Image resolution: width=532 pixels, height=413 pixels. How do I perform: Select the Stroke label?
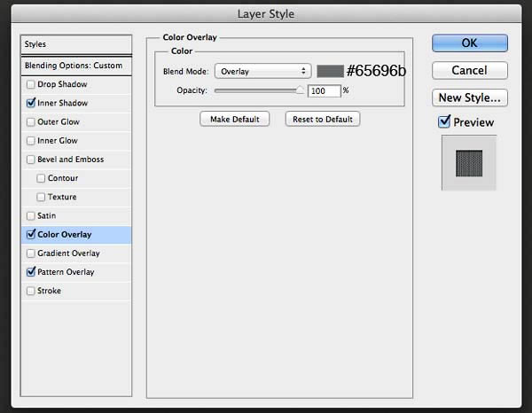[x=49, y=291]
